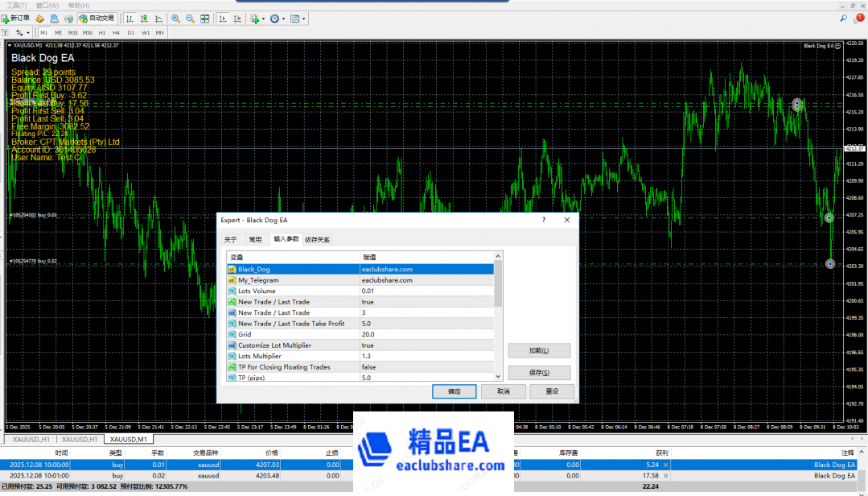Click the zoom out magnifier icon
The height and width of the screenshot is (496, 868).
[x=190, y=18]
